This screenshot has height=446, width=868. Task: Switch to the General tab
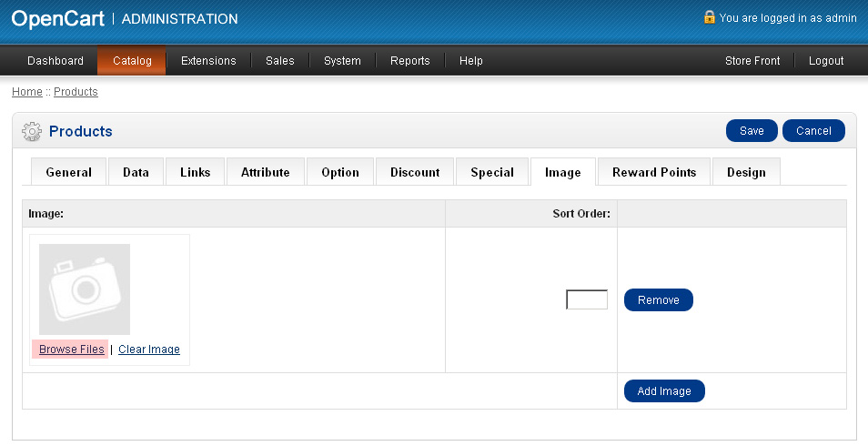69,172
